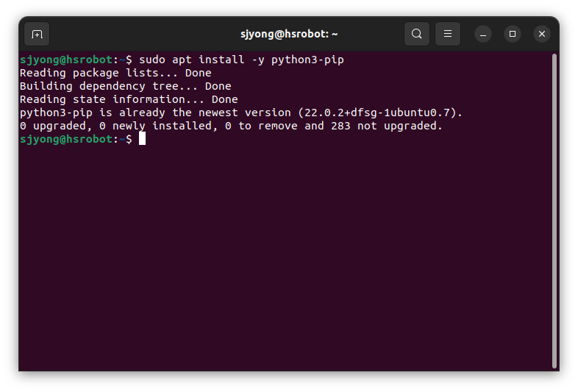This screenshot has width=578, height=392.
Task: Click the vertical scrollbar of the terminal
Action: tap(554, 211)
